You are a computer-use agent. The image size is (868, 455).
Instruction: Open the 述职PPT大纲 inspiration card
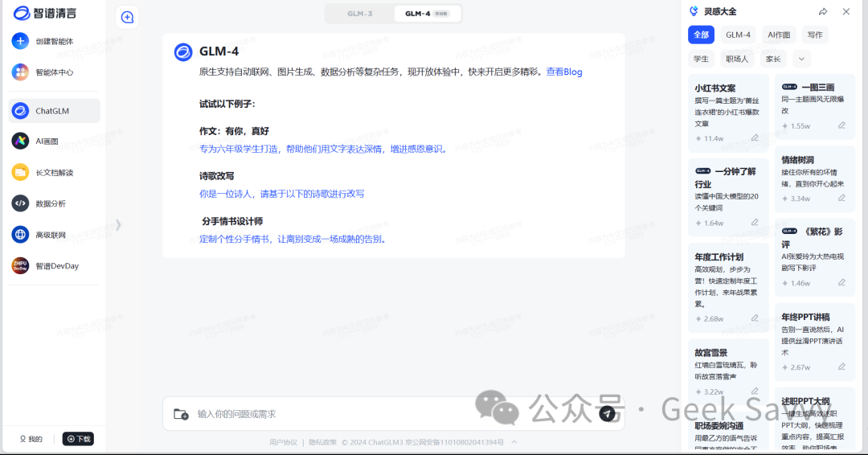(814, 419)
